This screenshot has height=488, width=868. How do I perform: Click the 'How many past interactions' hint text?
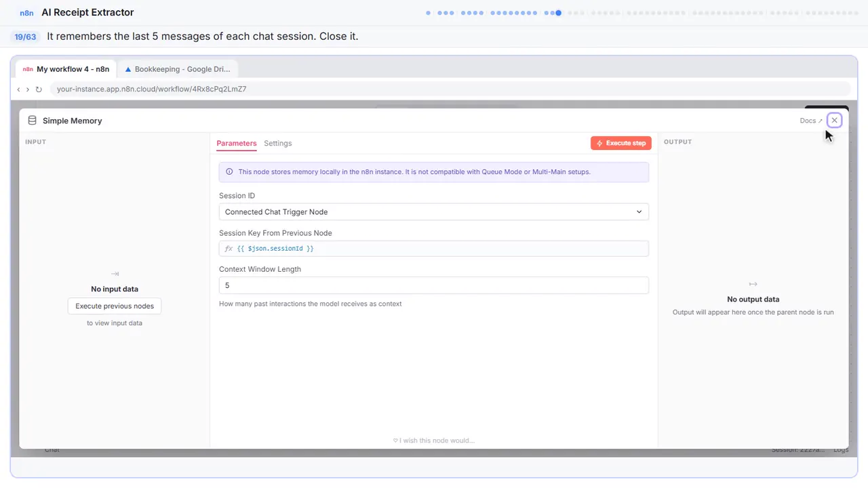tap(311, 304)
